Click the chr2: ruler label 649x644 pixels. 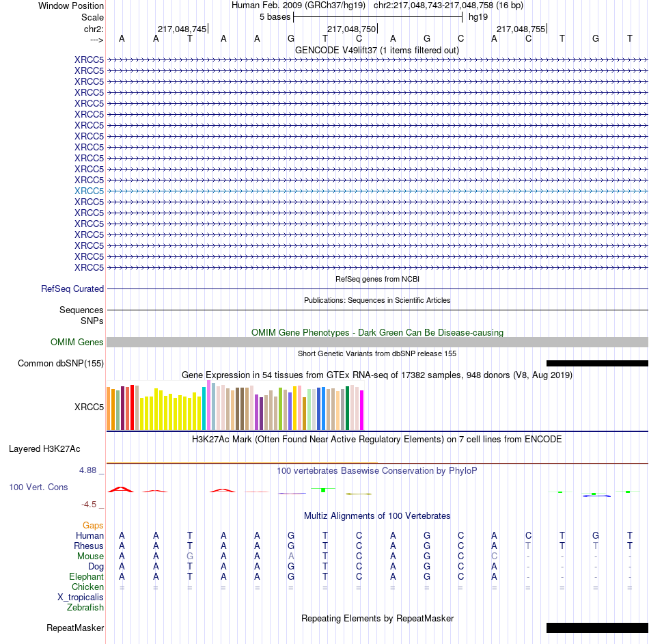point(94,29)
